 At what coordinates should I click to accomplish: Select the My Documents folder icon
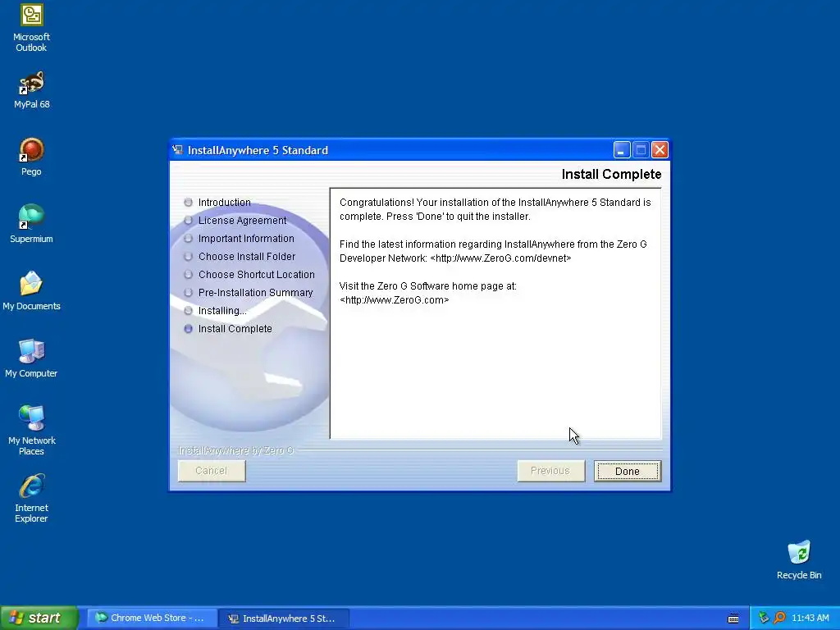[32, 291]
